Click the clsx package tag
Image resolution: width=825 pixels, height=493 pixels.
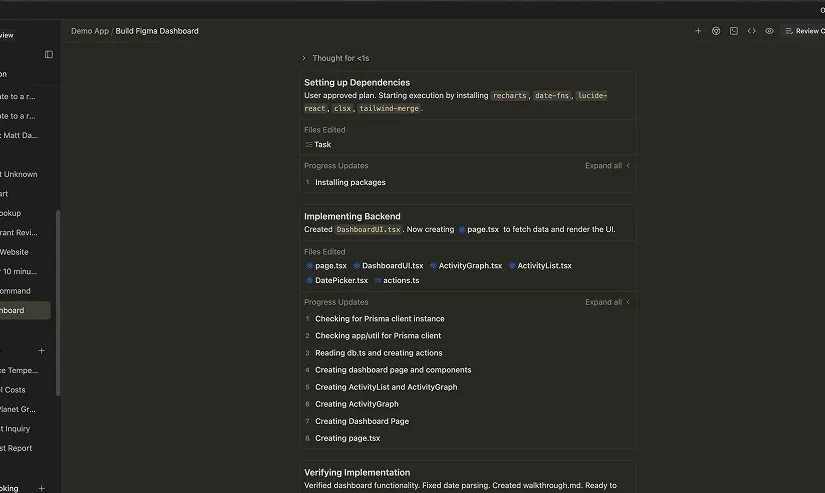(x=342, y=108)
